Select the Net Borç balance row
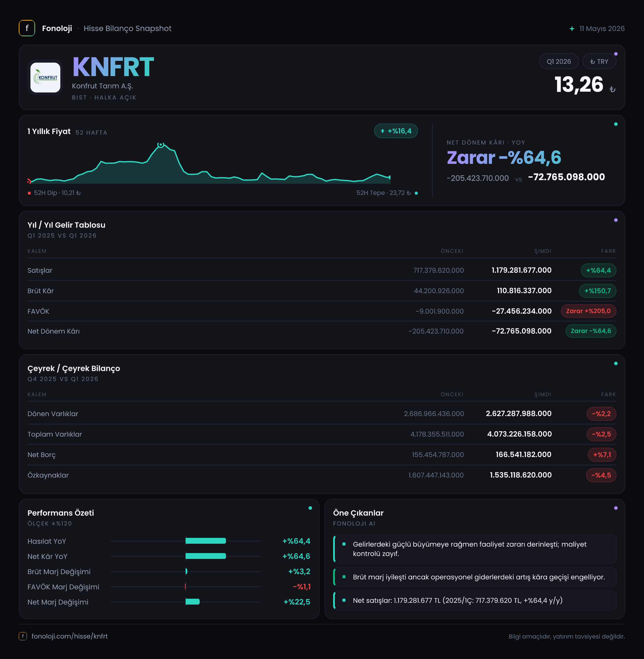This screenshot has height=659, width=644. coord(322,455)
